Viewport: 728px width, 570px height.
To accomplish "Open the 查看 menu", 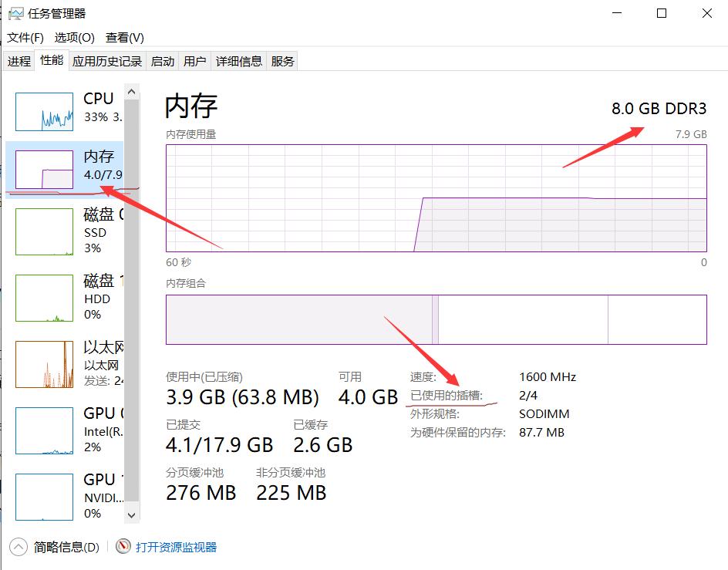I will 123,37.
